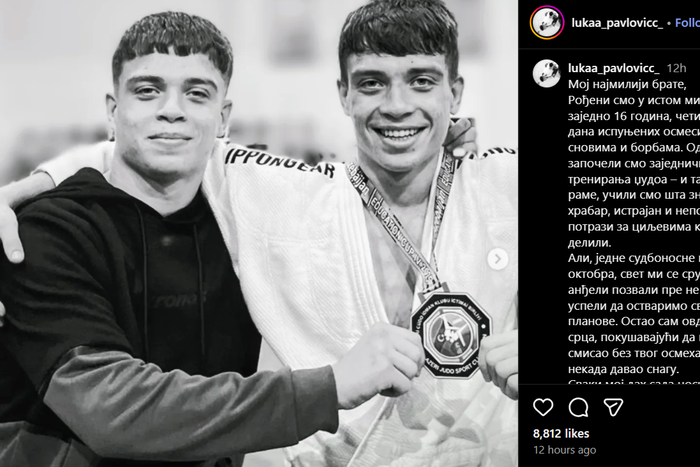View the list of 8,812 likes
Viewport: 700px width, 467px height.
(561, 433)
